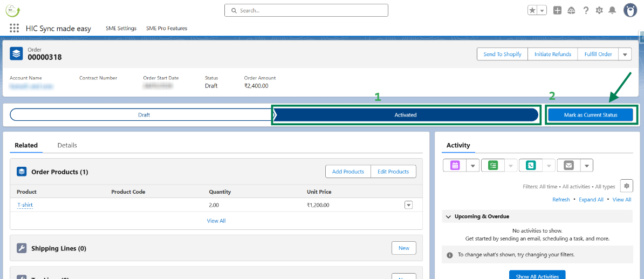Screen dimensions: 644x279
Task: Click the New Task checklist icon
Action: (493, 165)
